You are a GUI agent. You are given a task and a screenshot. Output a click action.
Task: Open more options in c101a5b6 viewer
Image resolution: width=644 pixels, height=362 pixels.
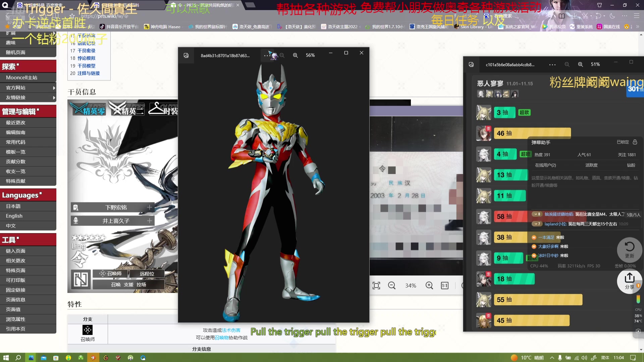point(552,65)
